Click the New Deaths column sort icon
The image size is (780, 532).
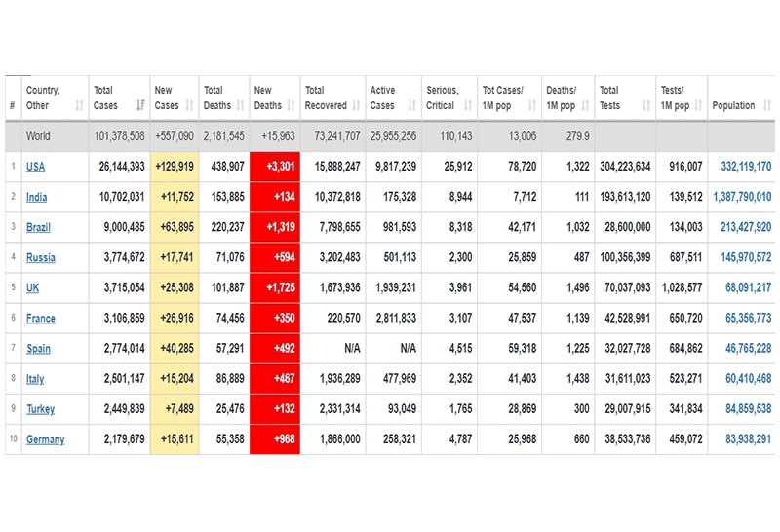pos(291,105)
